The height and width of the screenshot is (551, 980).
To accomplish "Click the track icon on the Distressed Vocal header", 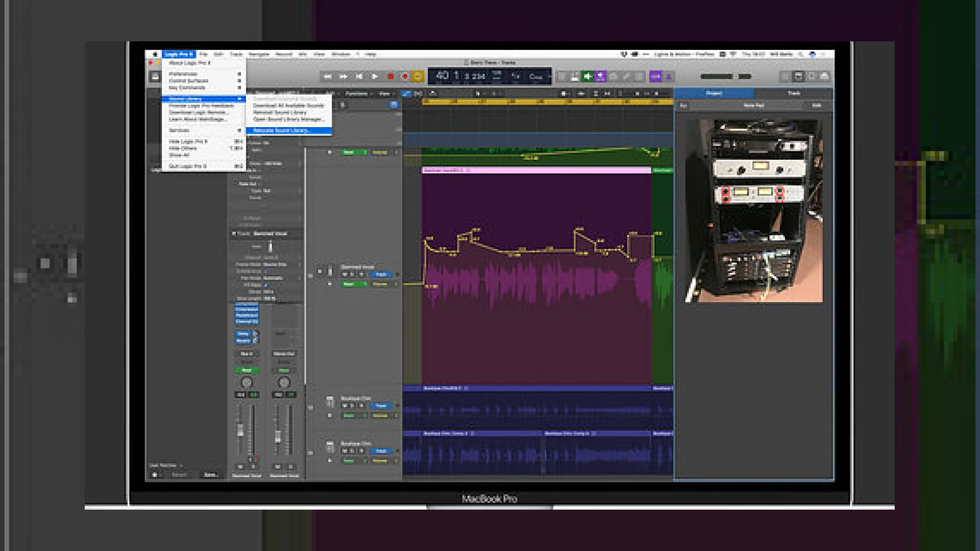I will (330, 271).
